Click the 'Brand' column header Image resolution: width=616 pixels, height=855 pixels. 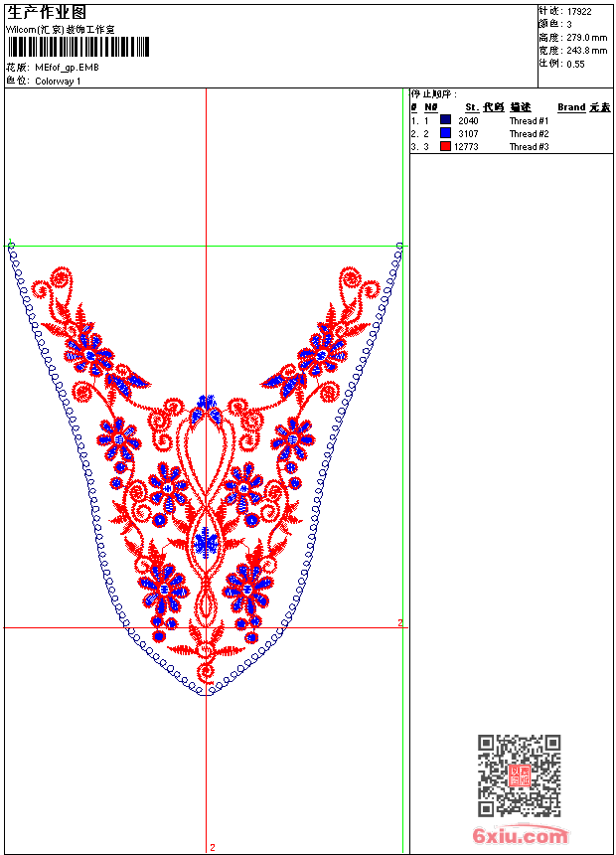point(571,107)
